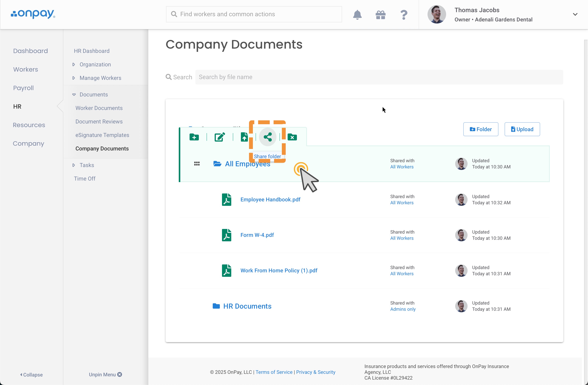Click the delete folder icon
588x385 pixels.
292,137
